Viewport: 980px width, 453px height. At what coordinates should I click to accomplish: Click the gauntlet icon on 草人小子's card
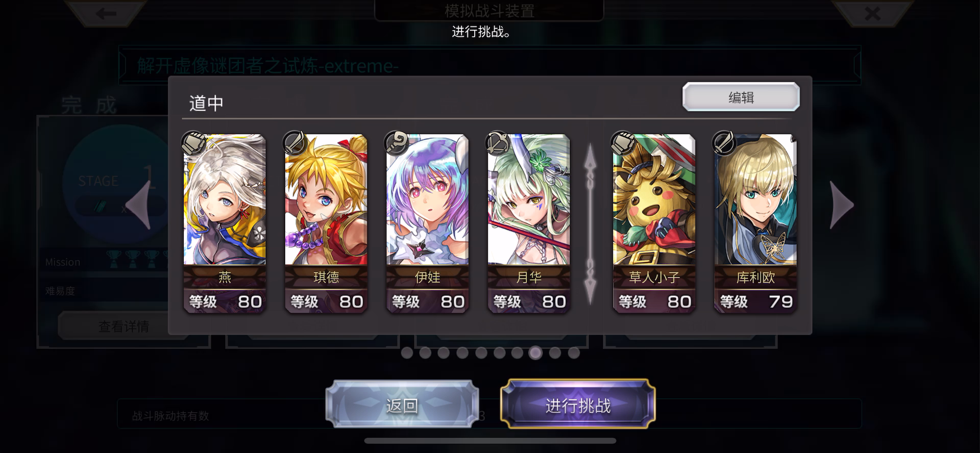coord(623,143)
